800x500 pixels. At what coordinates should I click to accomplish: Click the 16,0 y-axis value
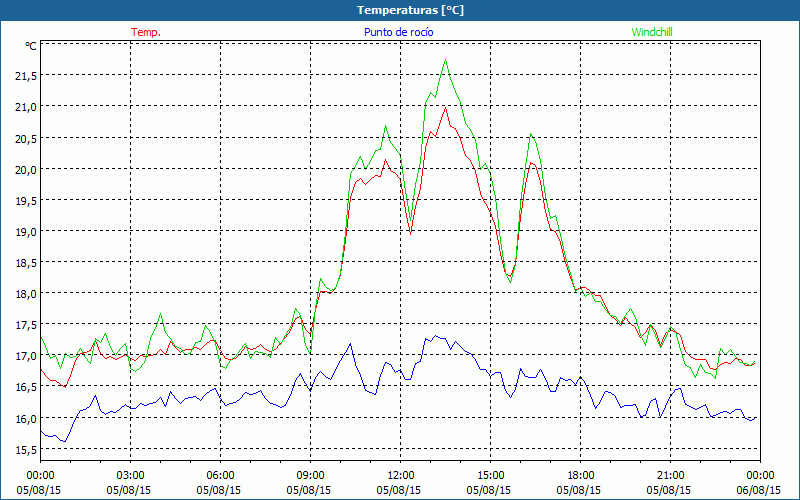click(x=26, y=418)
